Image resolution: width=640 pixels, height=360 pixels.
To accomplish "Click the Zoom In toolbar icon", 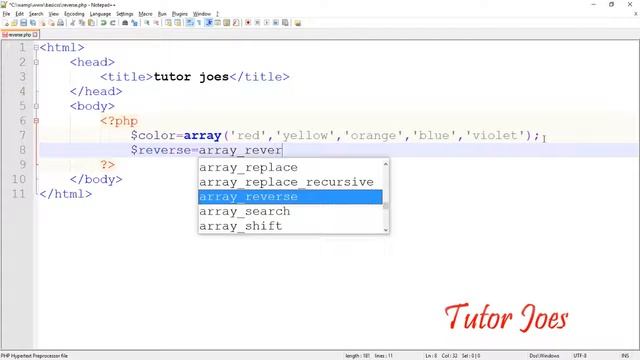I will pyautogui.click(x=147, y=23).
